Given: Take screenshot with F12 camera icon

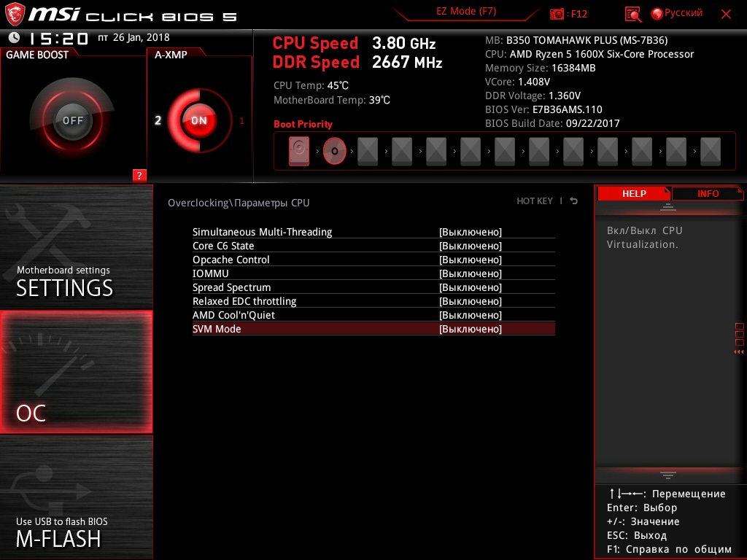Looking at the screenshot, I should click(x=557, y=14).
